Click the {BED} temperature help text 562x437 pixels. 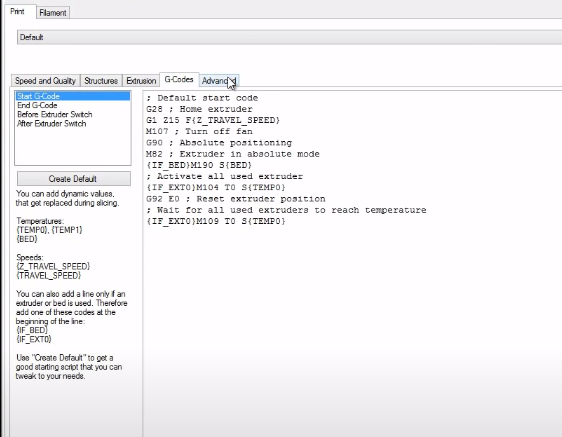[x=27, y=239]
